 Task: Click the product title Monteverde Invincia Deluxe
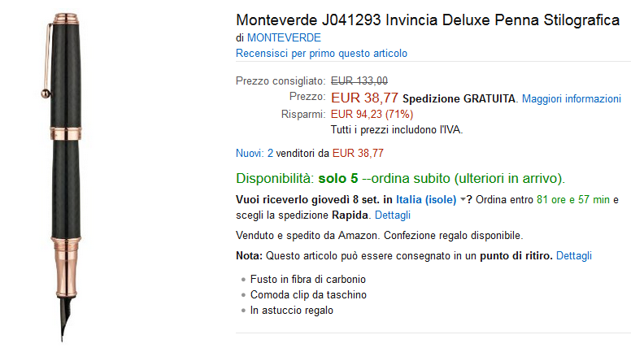click(427, 20)
